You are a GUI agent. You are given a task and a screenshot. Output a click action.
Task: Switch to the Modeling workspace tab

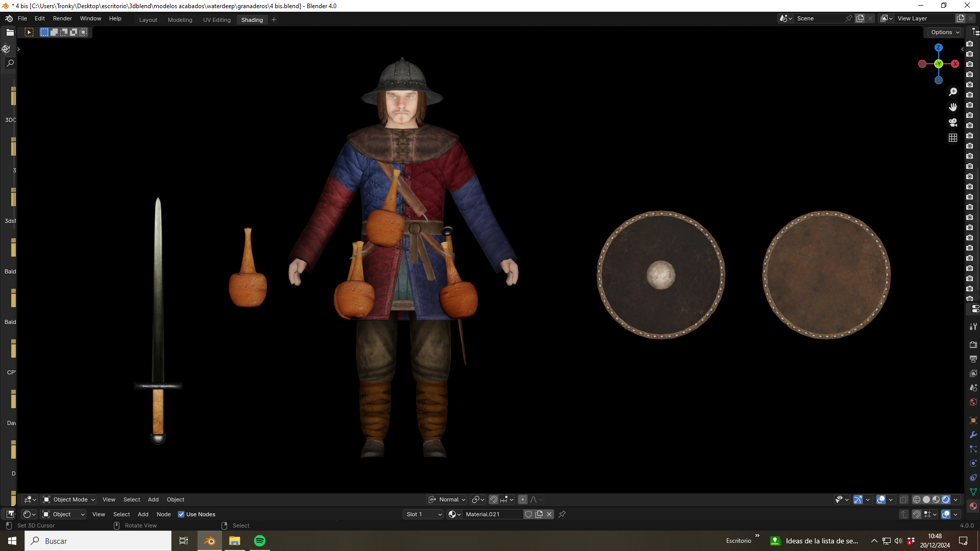(x=180, y=20)
